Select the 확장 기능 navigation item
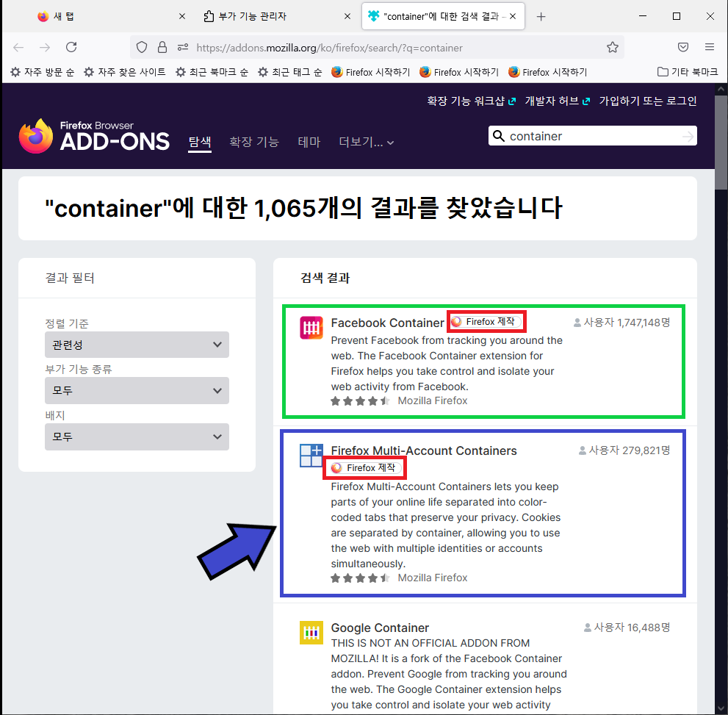This screenshot has height=715, width=728. [x=254, y=142]
